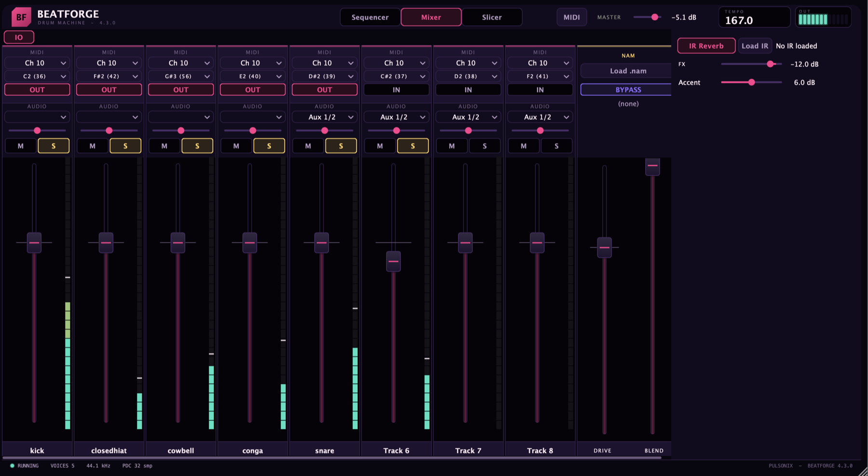Viewport: 868px width, 476px height.
Task: Solo Track 7
Action: (485, 146)
